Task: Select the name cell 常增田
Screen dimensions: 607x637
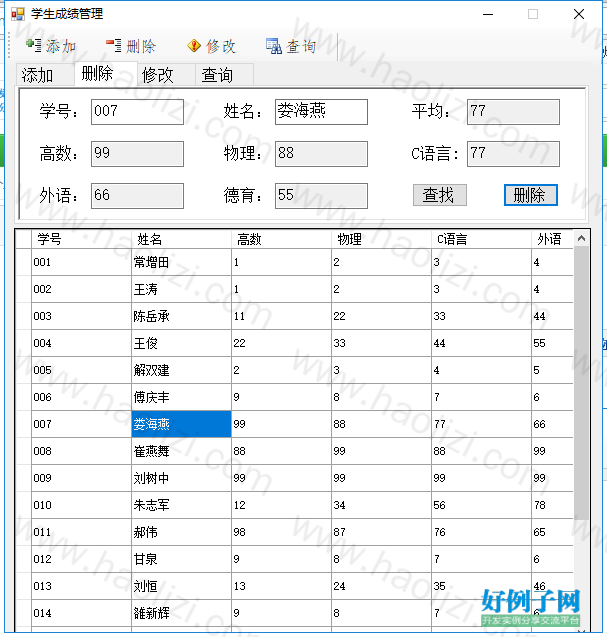Action: pos(181,262)
